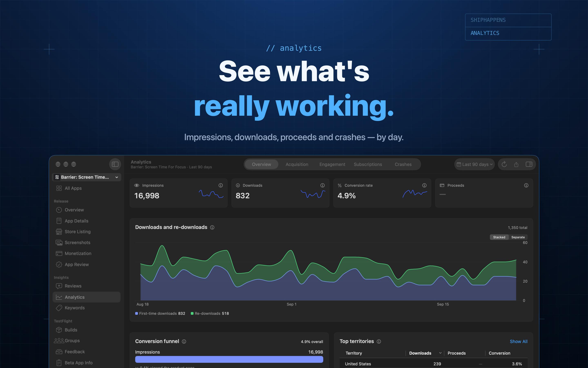Click the 'Aug 18' chart axis label
Image resolution: width=588 pixels, height=368 pixels.
click(x=142, y=304)
